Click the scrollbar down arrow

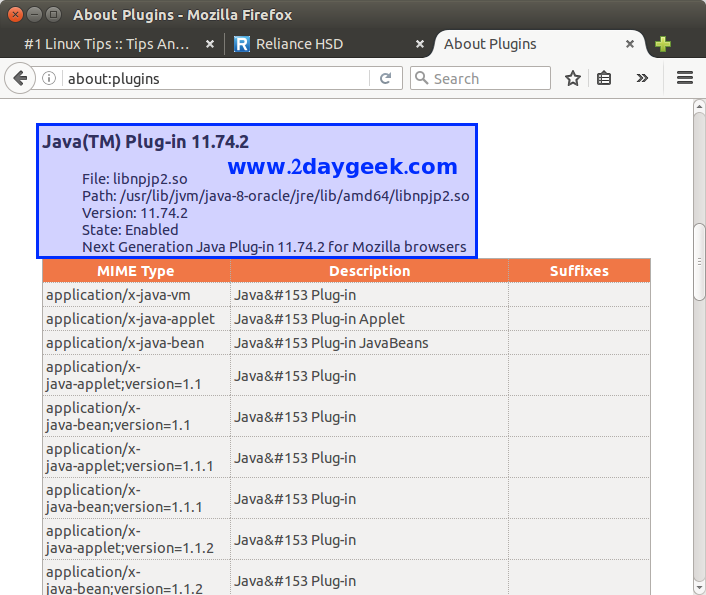click(699, 588)
